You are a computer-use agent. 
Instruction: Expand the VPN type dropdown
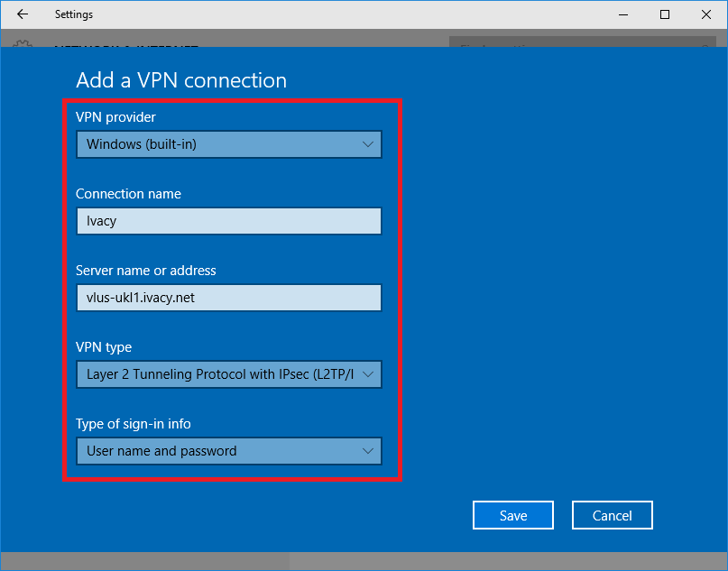[x=229, y=374]
